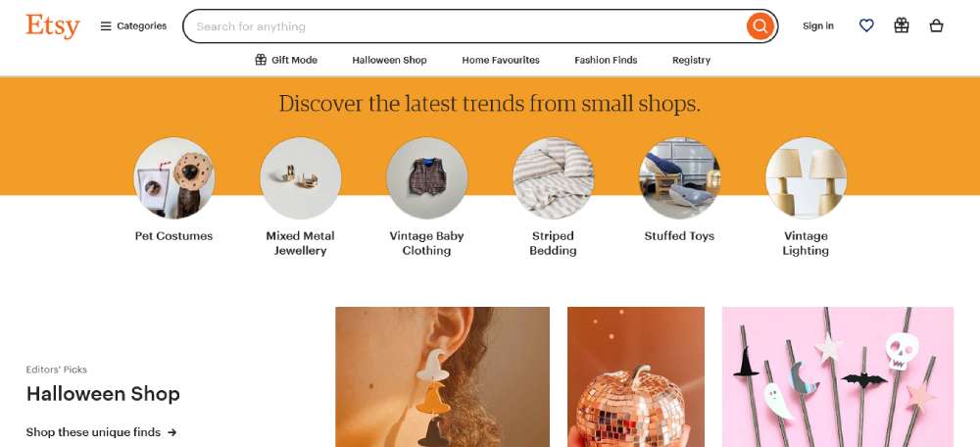Image resolution: width=980 pixels, height=447 pixels.
Task: Expand the Categories menu
Action: (133, 26)
